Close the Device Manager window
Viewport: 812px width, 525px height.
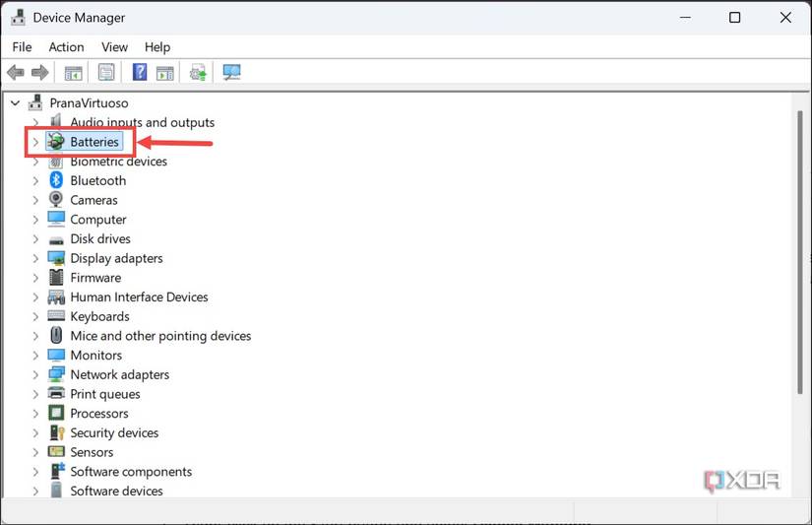pyautogui.click(x=785, y=18)
